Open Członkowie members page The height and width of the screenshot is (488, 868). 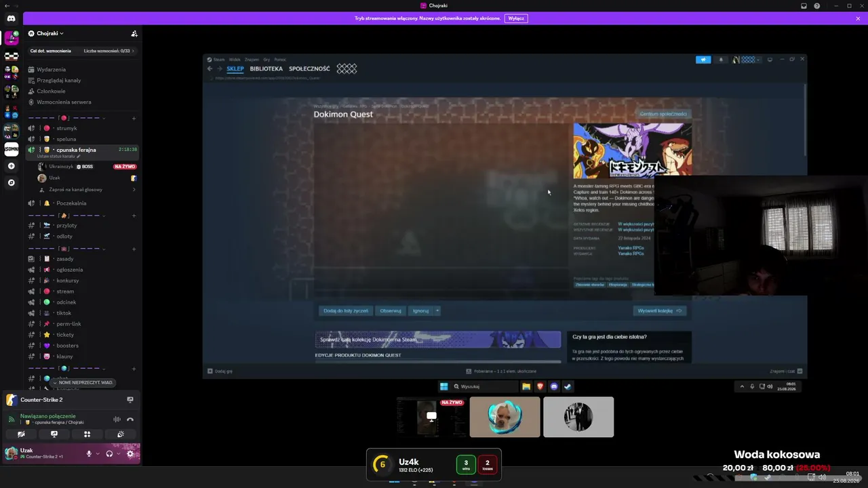pos(82,91)
